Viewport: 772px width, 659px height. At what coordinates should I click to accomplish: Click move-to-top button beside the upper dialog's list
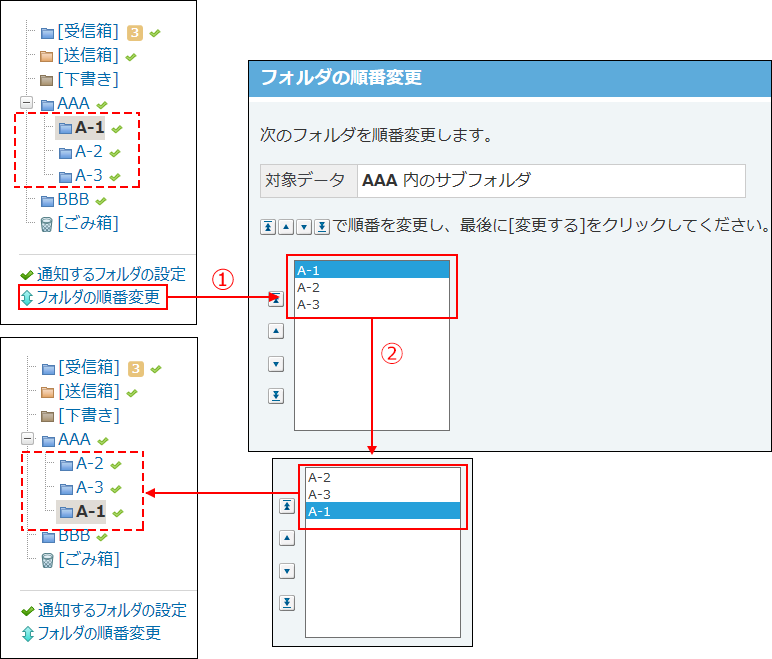point(276,298)
